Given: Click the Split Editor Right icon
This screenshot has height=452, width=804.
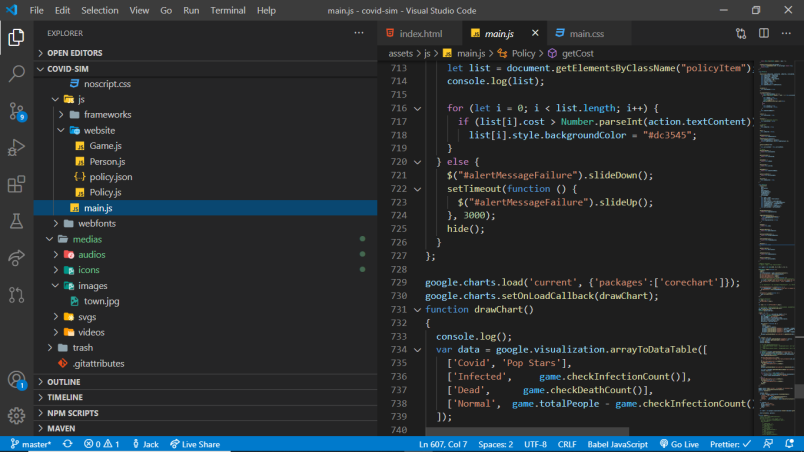Looking at the screenshot, I should tap(764, 33).
